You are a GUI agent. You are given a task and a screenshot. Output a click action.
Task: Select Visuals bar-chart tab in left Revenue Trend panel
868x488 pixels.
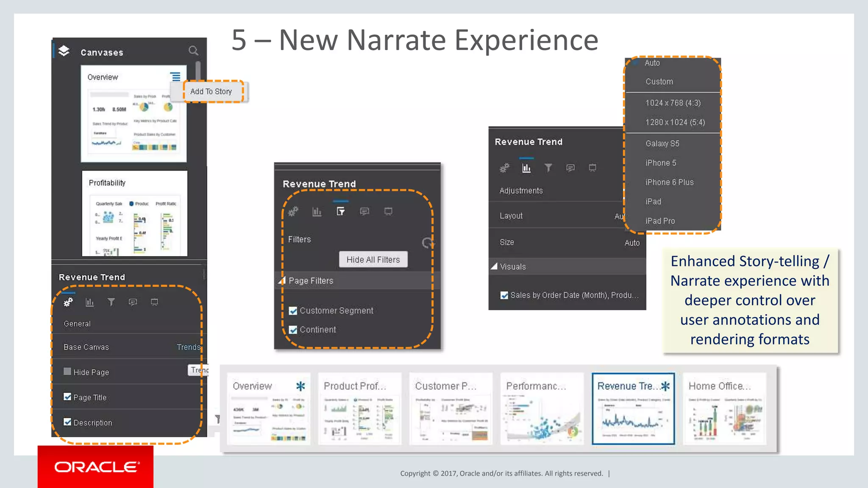(x=90, y=302)
